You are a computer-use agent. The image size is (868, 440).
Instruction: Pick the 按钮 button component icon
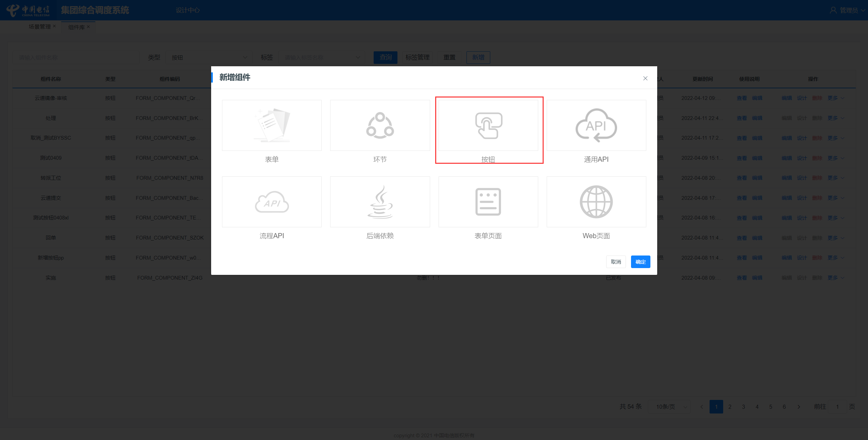[488, 125]
